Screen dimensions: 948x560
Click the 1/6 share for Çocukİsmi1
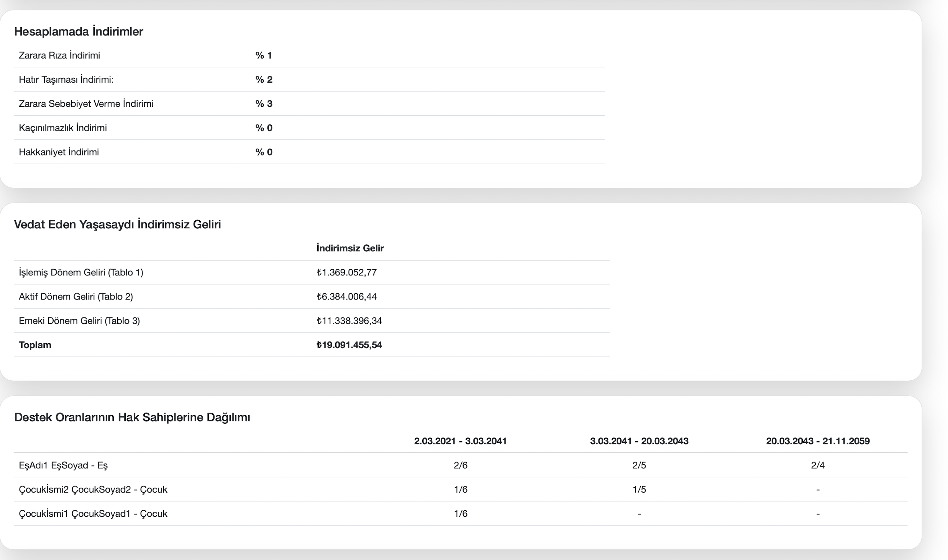point(460,513)
